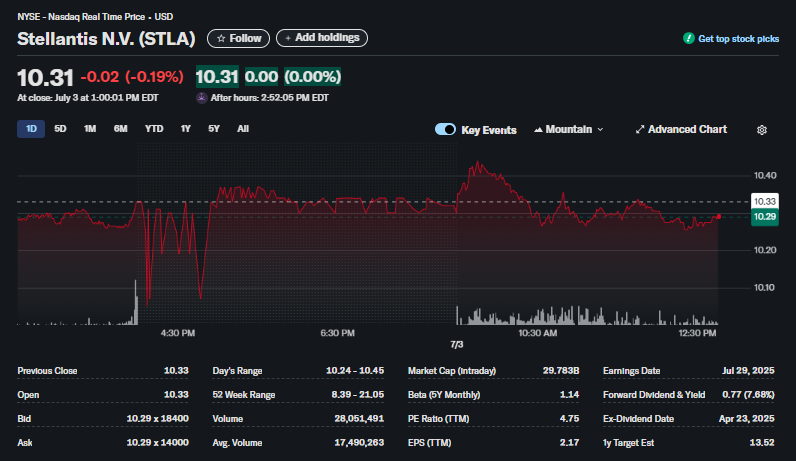Click 52 Week Range value 8.39 - 21.05
The height and width of the screenshot is (461, 796).
[357, 394]
